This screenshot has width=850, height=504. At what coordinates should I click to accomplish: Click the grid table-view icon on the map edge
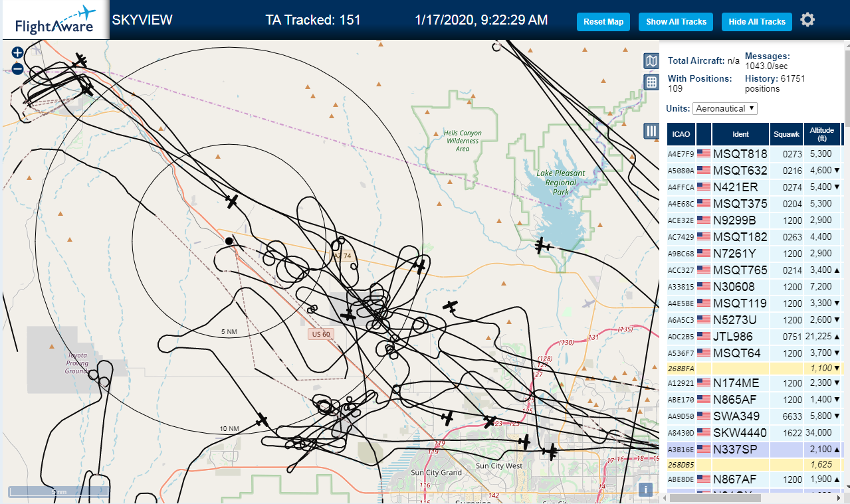(x=651, y=82)
